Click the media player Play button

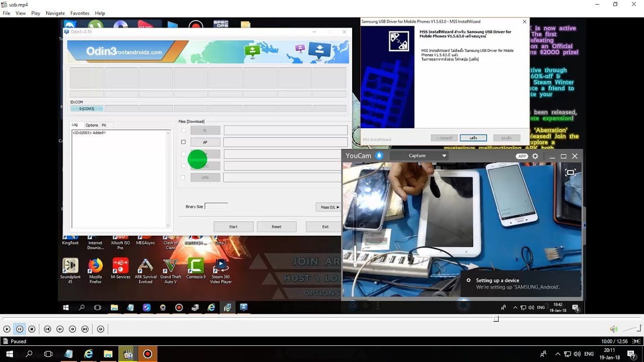[7, 329]
